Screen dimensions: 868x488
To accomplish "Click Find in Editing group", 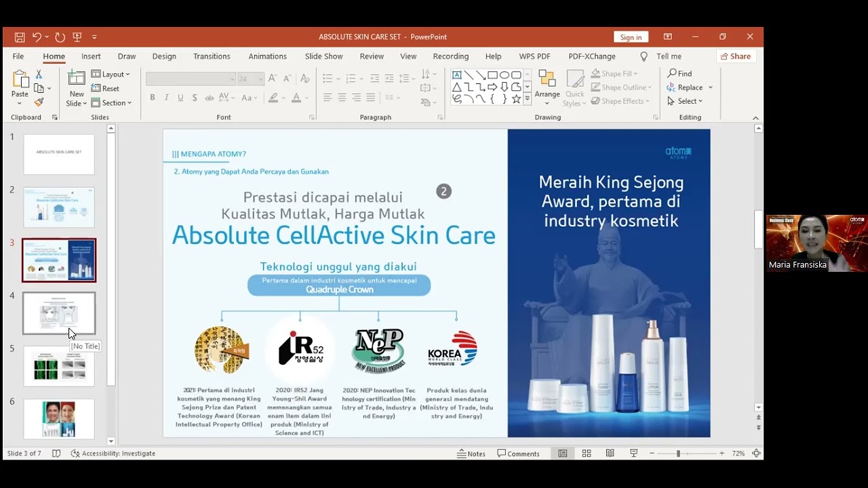I will click(680, 74).
